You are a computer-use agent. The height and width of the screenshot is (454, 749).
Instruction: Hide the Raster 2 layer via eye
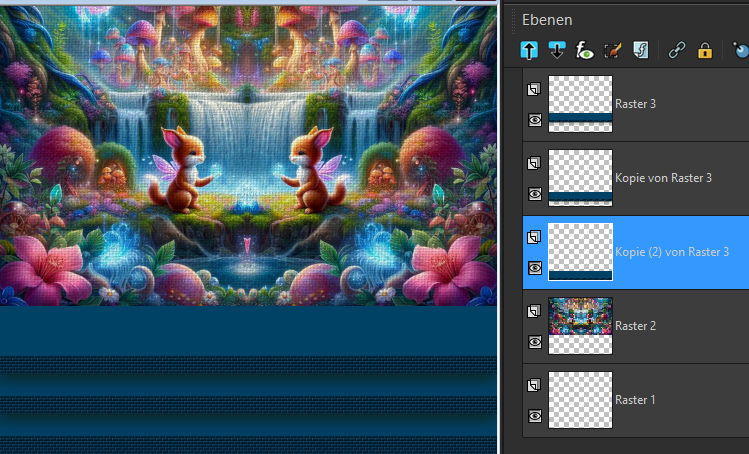click(535, 342)
